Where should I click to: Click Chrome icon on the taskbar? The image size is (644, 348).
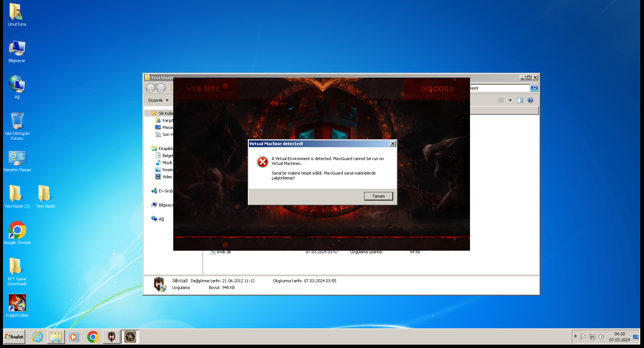93,337
